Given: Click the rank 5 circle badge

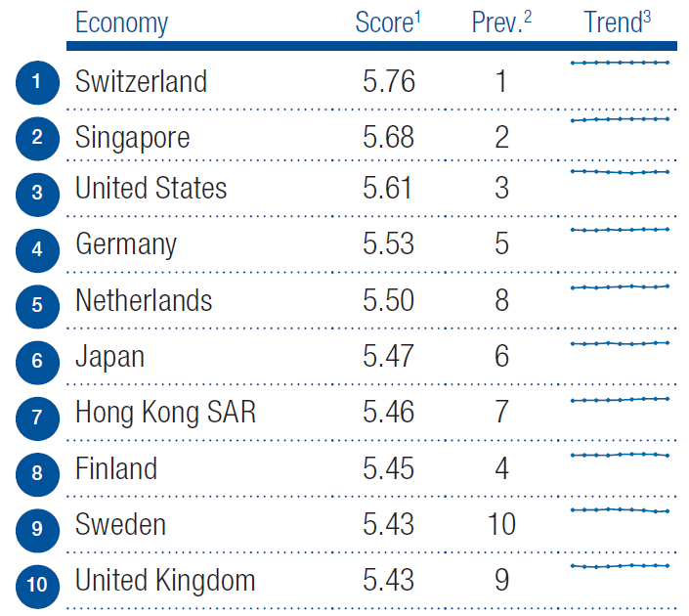Looking at the screenshot, I should click(37, 305).
